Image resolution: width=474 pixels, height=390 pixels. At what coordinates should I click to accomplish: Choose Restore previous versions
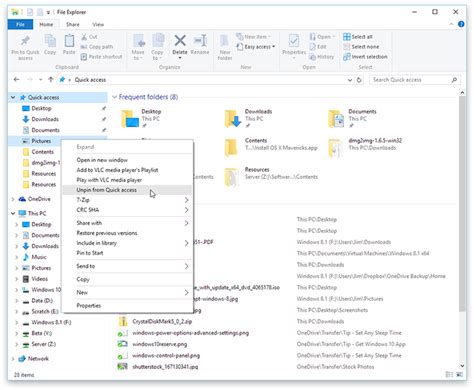[127, 233]
